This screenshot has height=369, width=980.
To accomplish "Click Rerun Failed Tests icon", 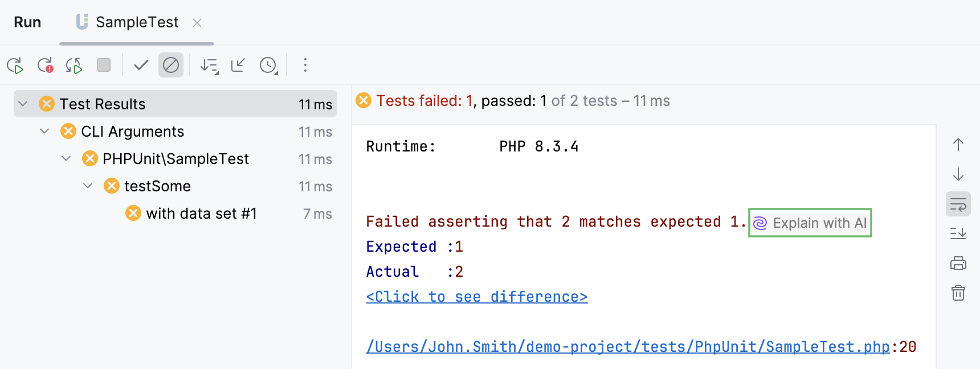I will (45, 65).
